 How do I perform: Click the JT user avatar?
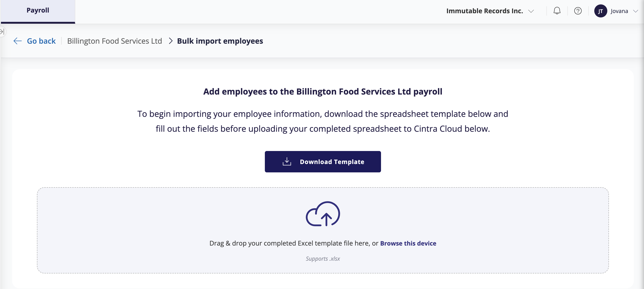click(600, 11)
